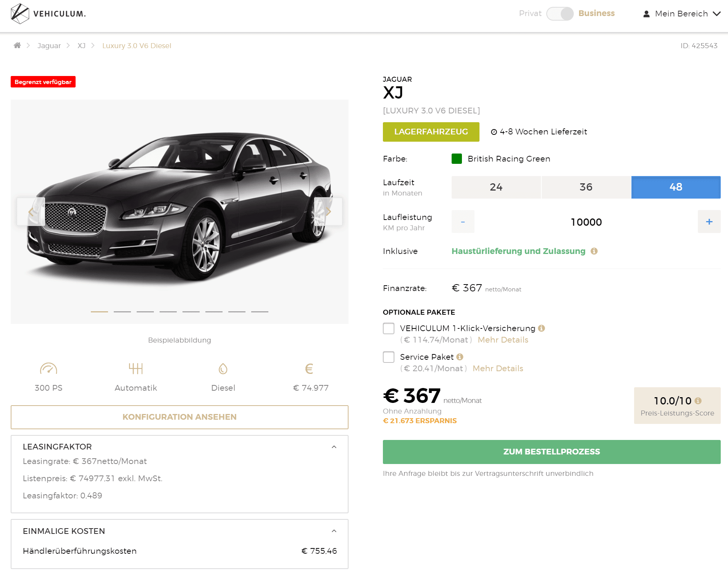Click the Vehiculum logo icon
728x574 pixels.
[20, 14]
